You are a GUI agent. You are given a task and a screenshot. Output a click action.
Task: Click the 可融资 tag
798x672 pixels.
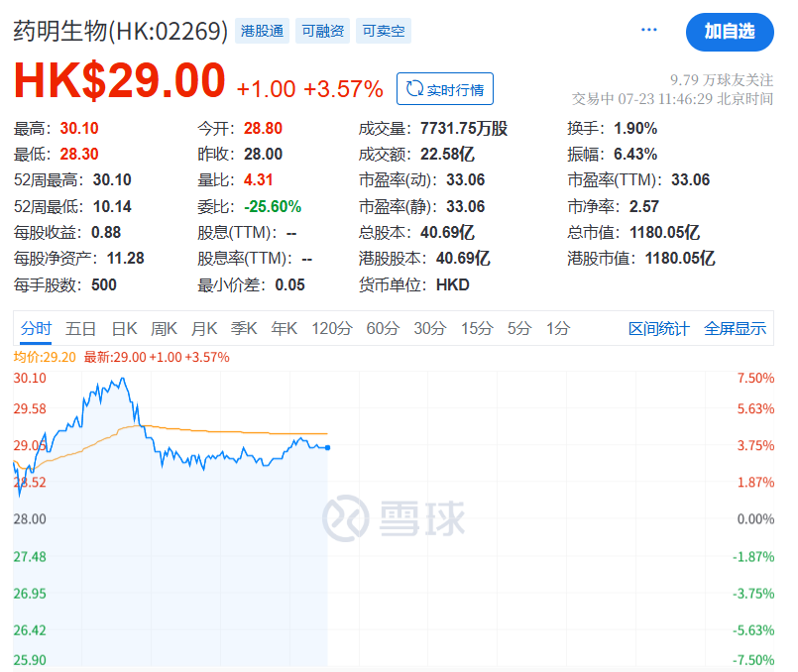click(322, 31)
